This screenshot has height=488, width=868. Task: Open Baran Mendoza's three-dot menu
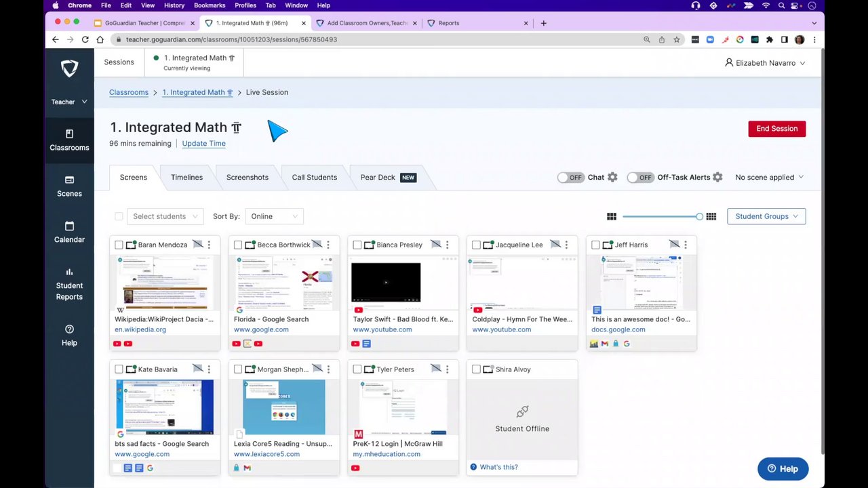tap(209, 245)
